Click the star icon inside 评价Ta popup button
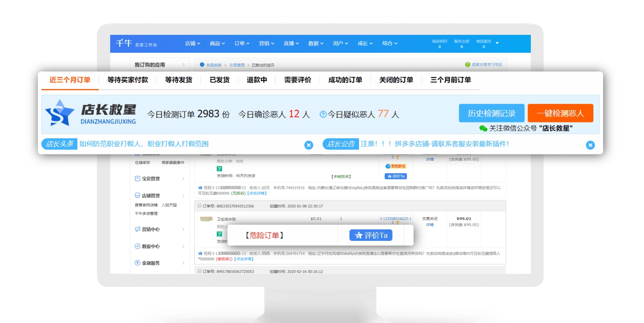The height and width of the screenshot is (323, 644). point(359,235)
